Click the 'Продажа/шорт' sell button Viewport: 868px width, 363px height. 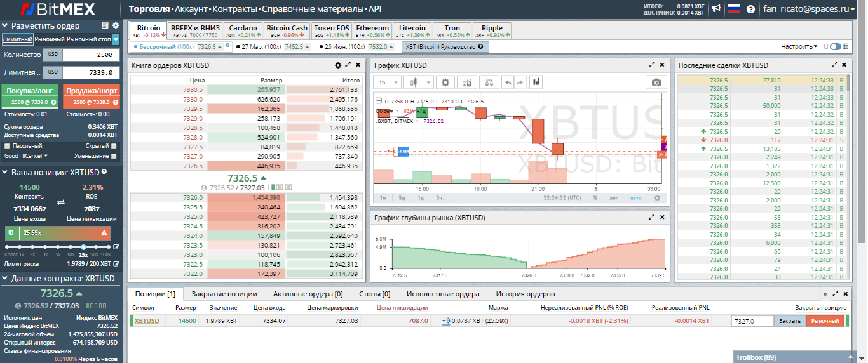(91, 96)
